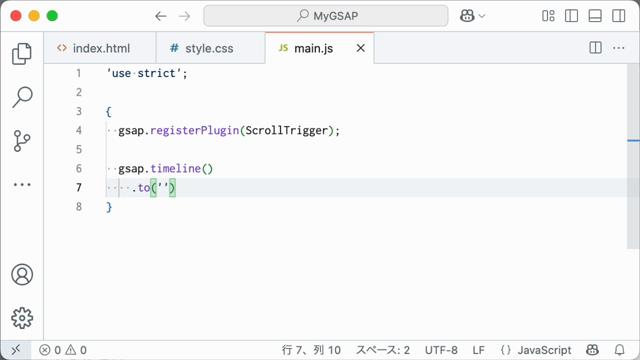Toggle the secondary side bar

(619, 16)
